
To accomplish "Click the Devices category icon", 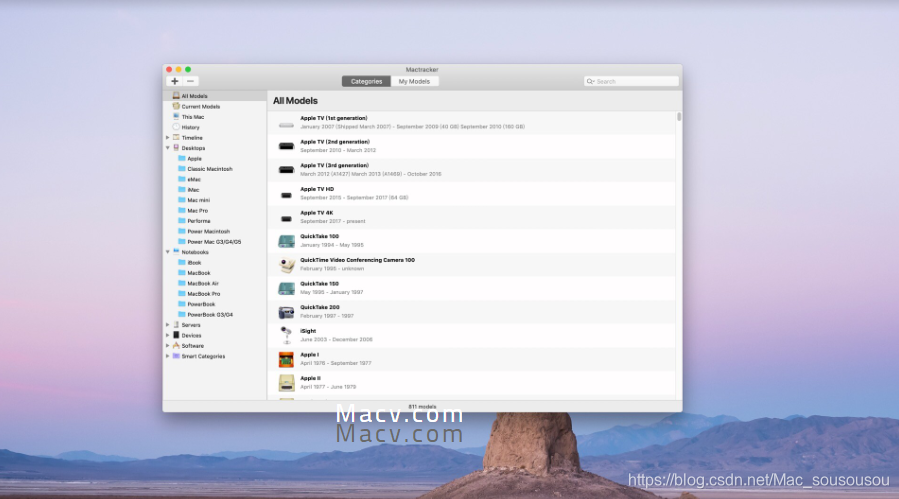I will 176,335.
